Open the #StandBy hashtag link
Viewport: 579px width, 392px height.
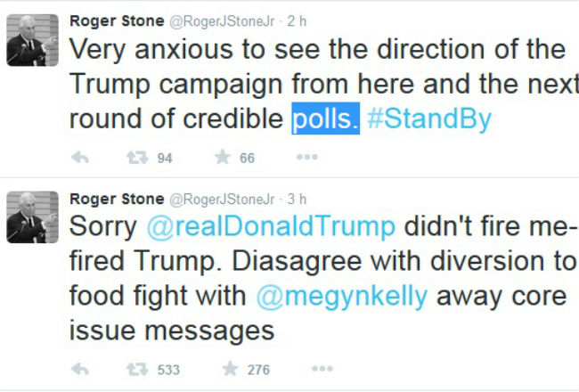tap(428, 119)
